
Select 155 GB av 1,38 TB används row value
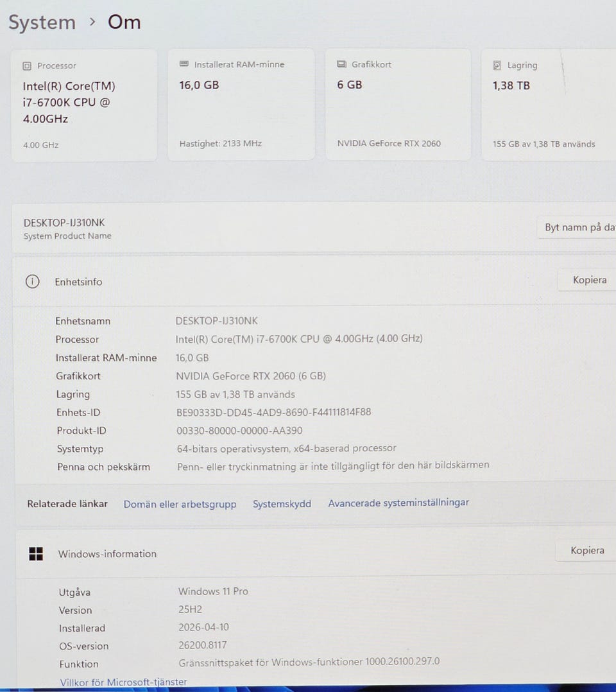tap(235, 394)
